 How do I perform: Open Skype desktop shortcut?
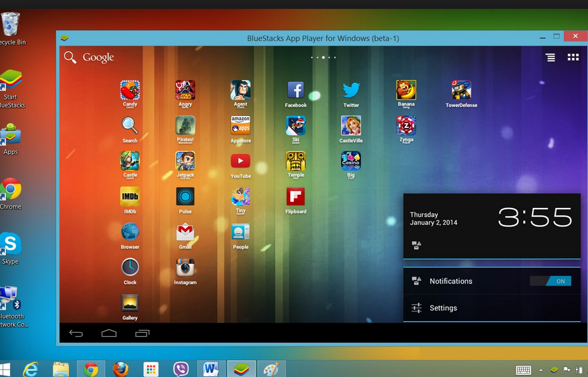point(10,248)
